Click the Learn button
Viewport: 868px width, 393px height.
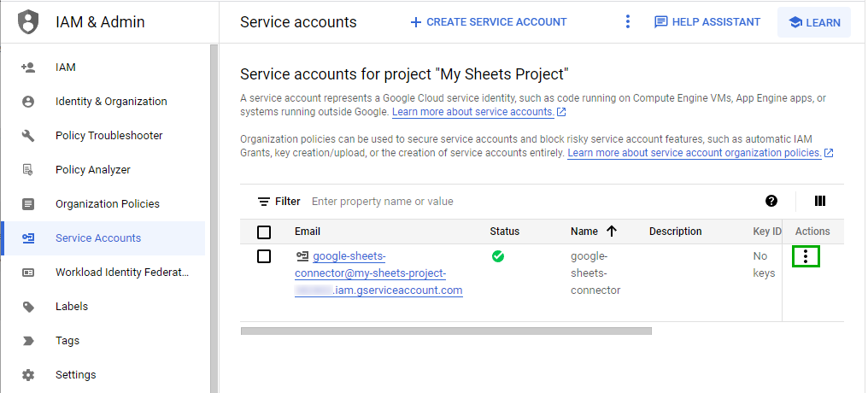(814, 23)
